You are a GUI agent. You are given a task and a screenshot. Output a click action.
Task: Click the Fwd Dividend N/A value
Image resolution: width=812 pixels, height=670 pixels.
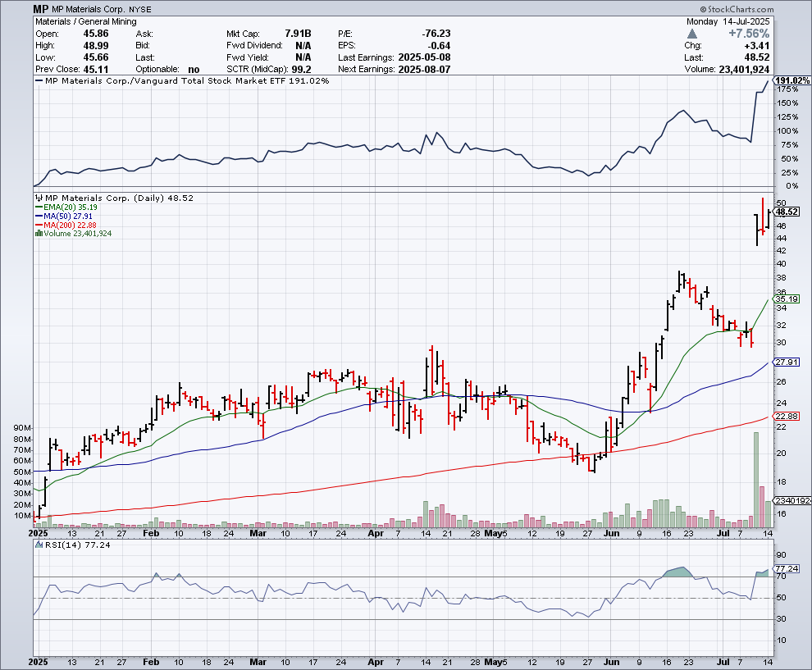pyautogui.click(x=303, y=46)
